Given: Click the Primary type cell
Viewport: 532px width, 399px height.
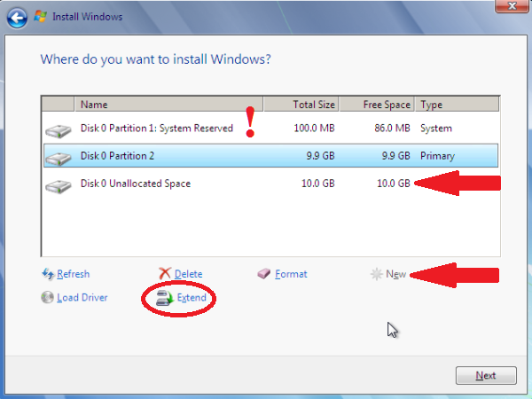Looking at the screenshot, I should (x=437, y=156).
